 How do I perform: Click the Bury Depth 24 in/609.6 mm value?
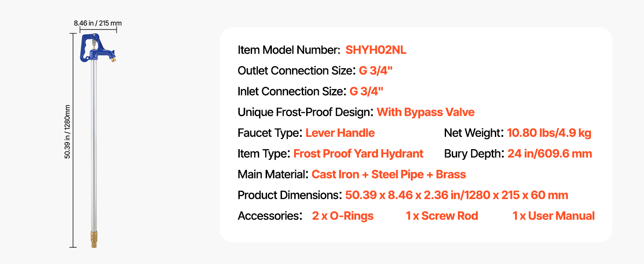tap(549, 154)
